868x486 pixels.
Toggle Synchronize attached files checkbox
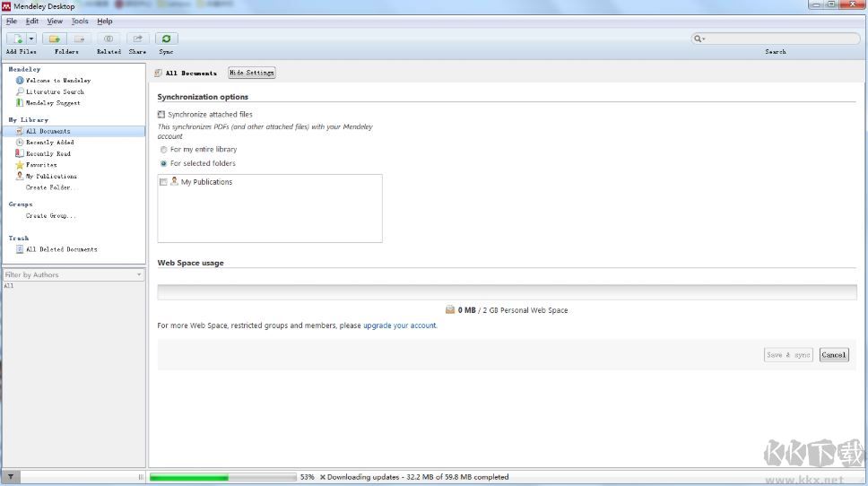pyautogui.click(x=161, y=115)
